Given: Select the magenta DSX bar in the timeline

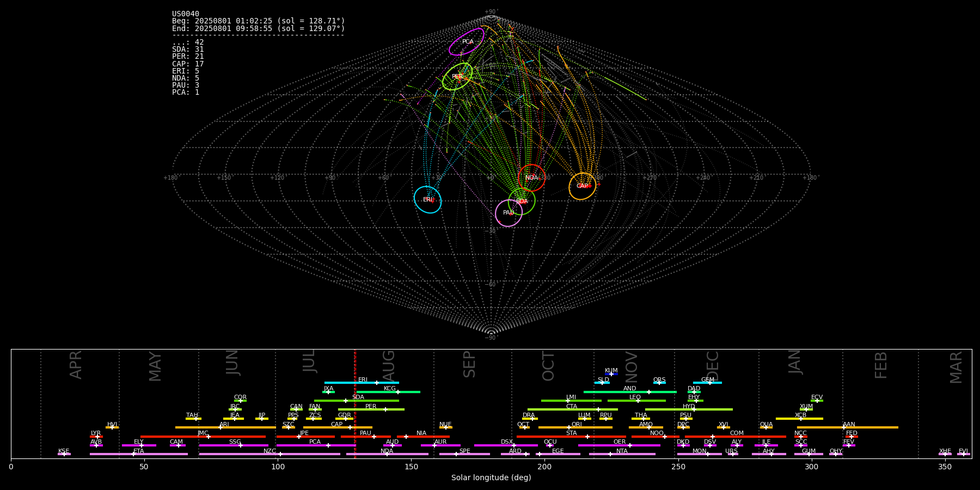Looking at the screenshot, I should [x=506, y=445].
